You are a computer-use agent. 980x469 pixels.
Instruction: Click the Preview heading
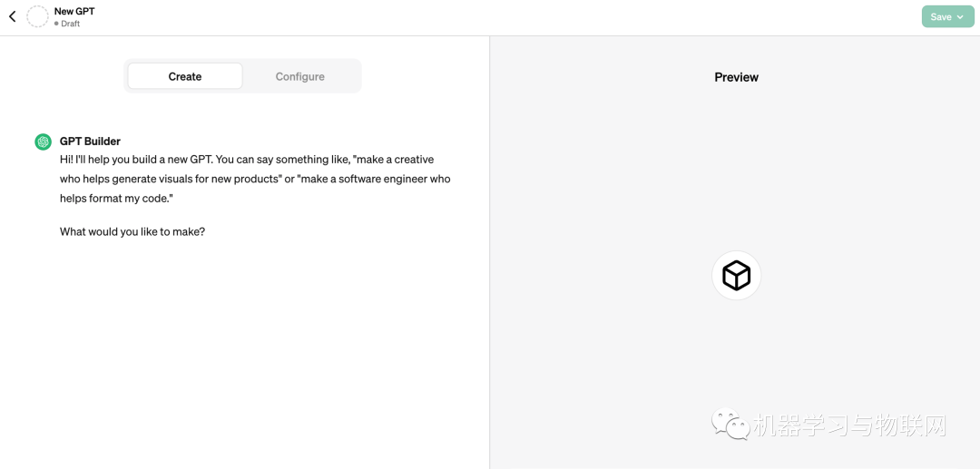tap(736, 77)
